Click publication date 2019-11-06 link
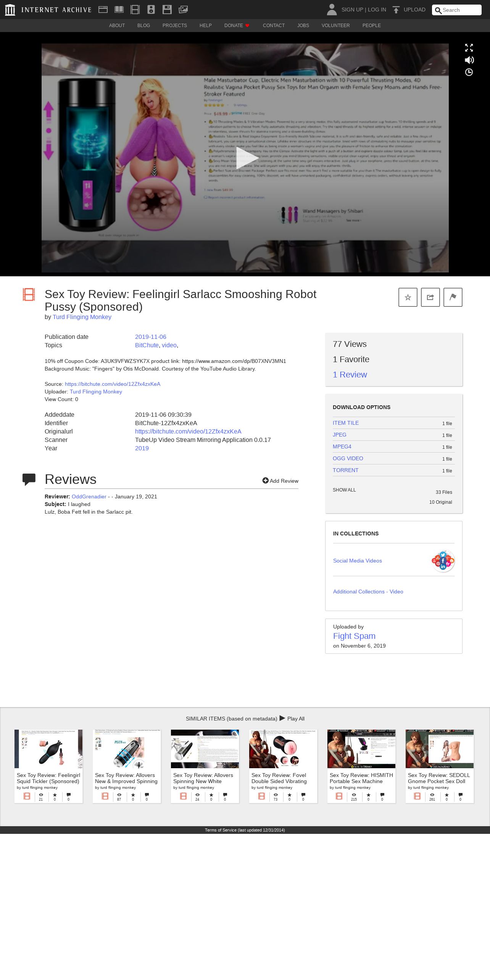Image resolution: width=490 pixels, height=980 pixels. (x=151, y=337)
